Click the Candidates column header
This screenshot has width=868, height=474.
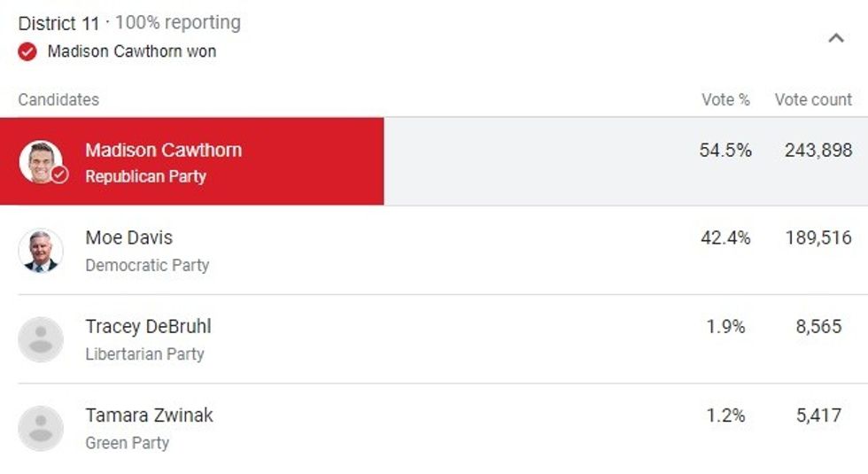(58, 99)
